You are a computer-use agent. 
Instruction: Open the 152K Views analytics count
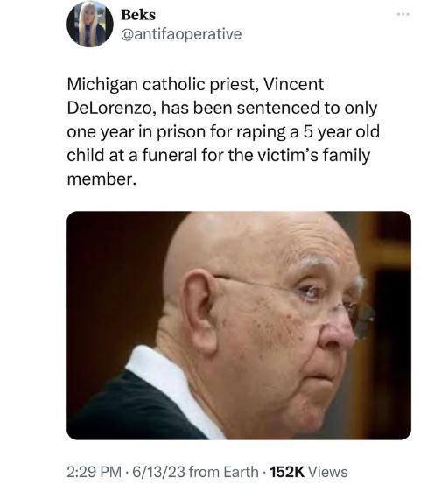pyautogui.click(x=308, y=472)
